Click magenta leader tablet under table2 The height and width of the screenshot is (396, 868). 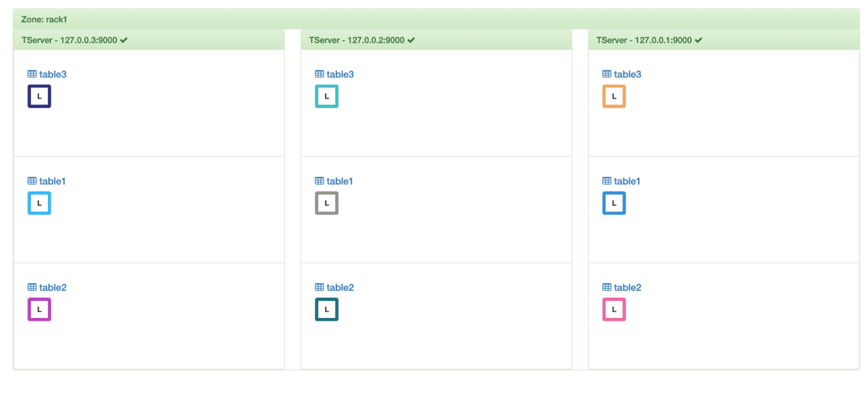(x=39, y=310)
